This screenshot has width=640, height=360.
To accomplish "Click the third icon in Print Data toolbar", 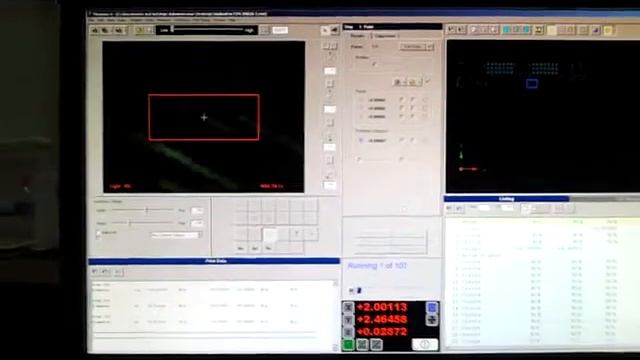I will point(118,271).
